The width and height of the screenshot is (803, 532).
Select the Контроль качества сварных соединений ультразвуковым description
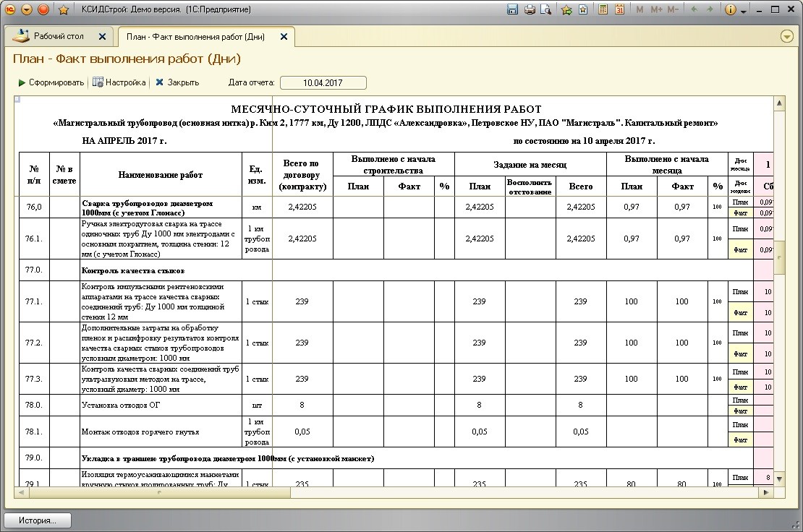(x=161, y=379)
